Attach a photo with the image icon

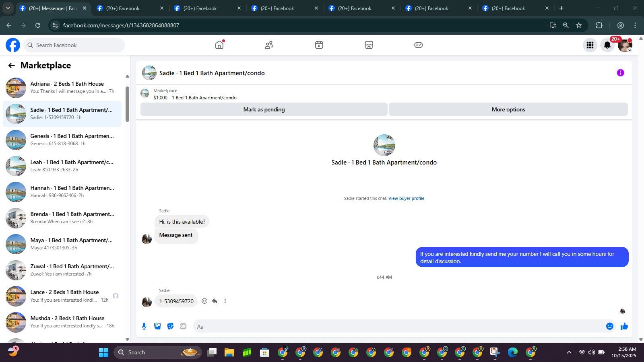click(157, 326)
